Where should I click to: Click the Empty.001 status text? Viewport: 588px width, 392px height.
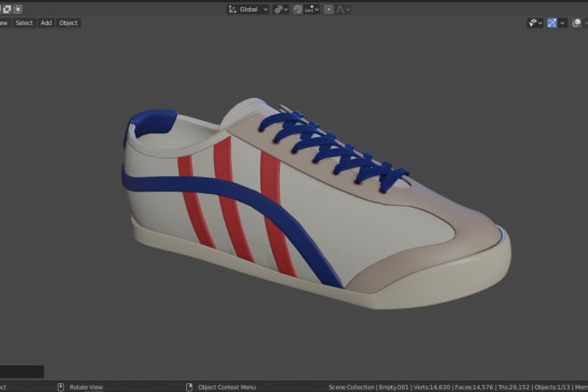(x=394, y=388)
